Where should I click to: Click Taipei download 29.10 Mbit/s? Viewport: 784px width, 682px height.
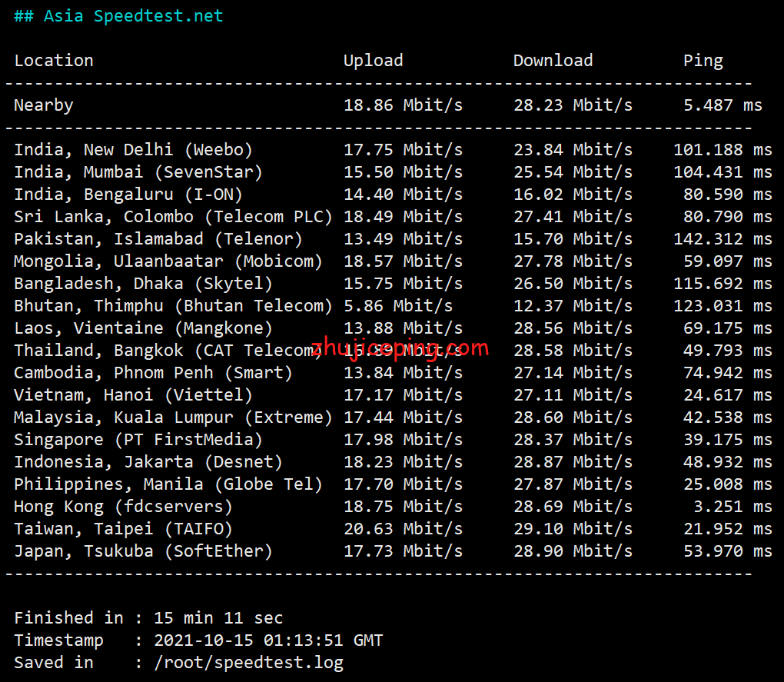pyautogui.click(x=573, y=528)
